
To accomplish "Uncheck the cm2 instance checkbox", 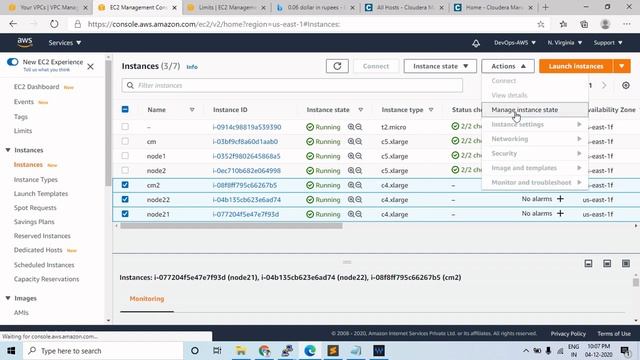I will (125, 184).
